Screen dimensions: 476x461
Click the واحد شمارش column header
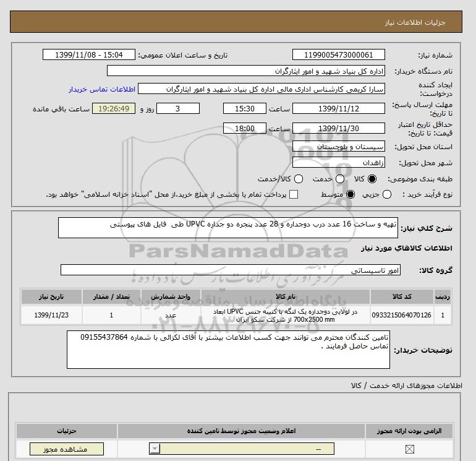tap(171, 296)
